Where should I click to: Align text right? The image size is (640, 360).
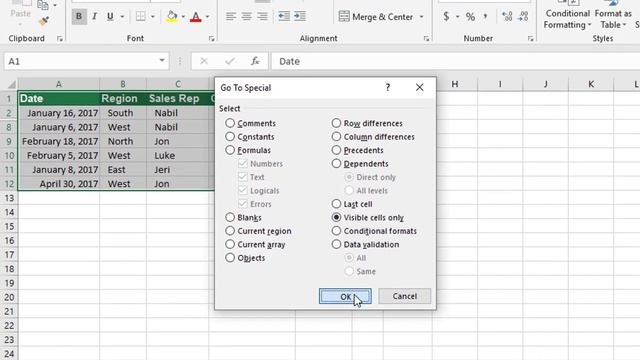(x=262, y=16)
